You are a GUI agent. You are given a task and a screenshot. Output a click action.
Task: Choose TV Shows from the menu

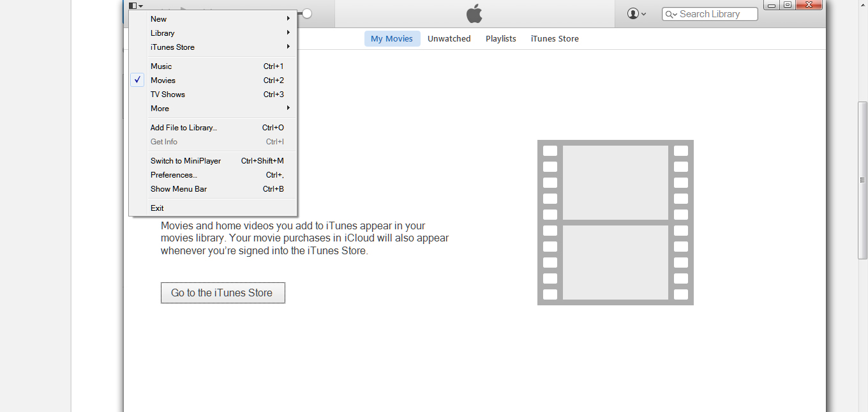(x=213, y=95)
